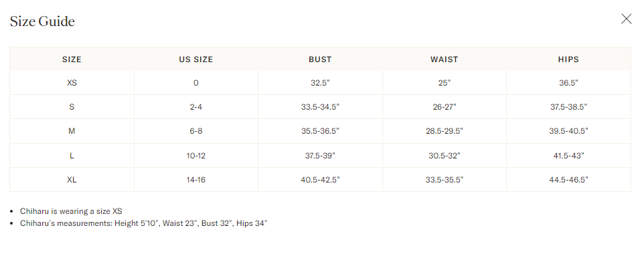Click the waist 28.5-29.5" cell
The width and height of the screenshot is (644, 254).
click(444, 131)
